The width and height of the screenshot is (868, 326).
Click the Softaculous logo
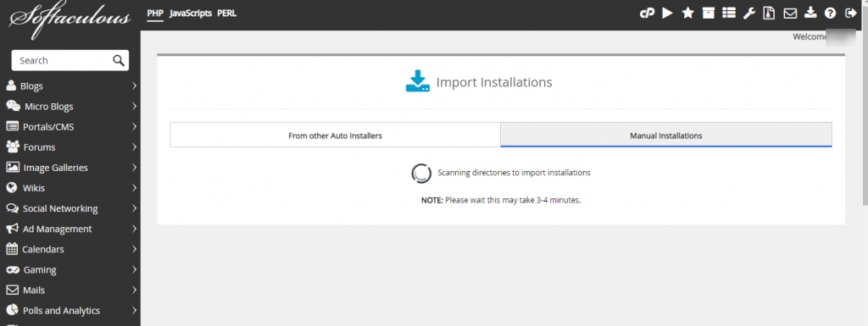[70, 19]
